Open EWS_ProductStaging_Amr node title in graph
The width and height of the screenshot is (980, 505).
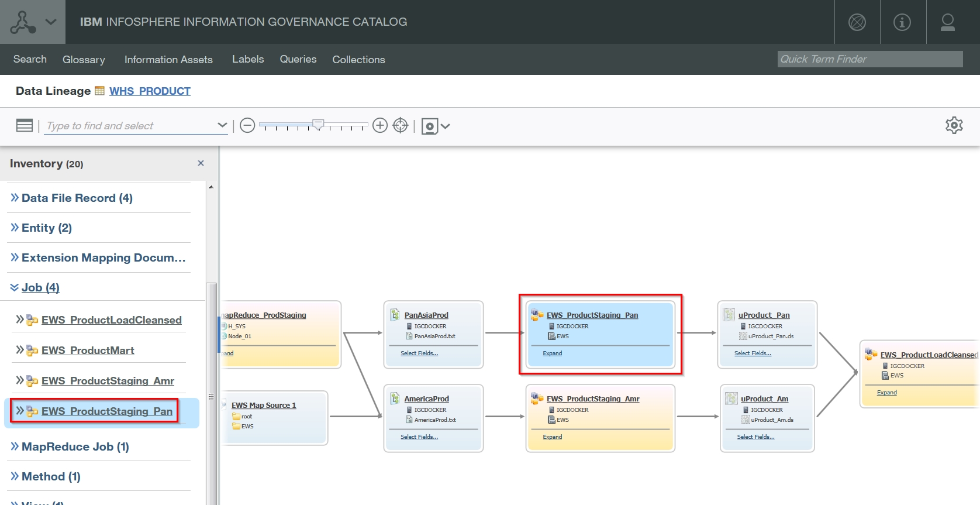pyautogui.click(x=593, y=398)
